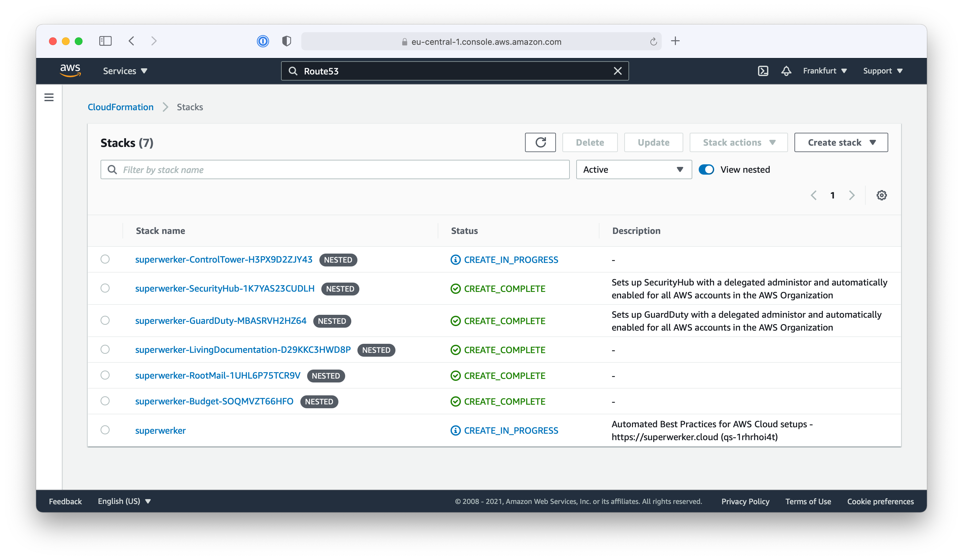Viewport: 963px width, 560px height.
Task: Click the privacy shield icon
Action: click(287, 41)
